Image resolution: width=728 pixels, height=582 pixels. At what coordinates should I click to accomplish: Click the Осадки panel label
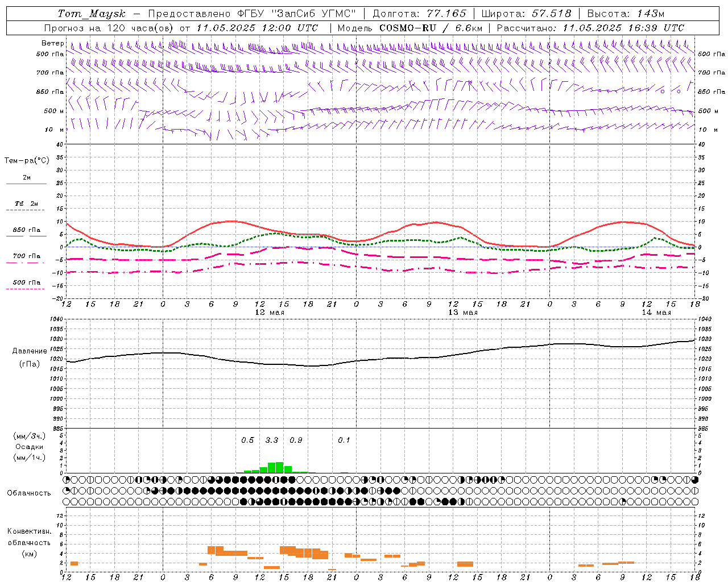click(30, 447)
